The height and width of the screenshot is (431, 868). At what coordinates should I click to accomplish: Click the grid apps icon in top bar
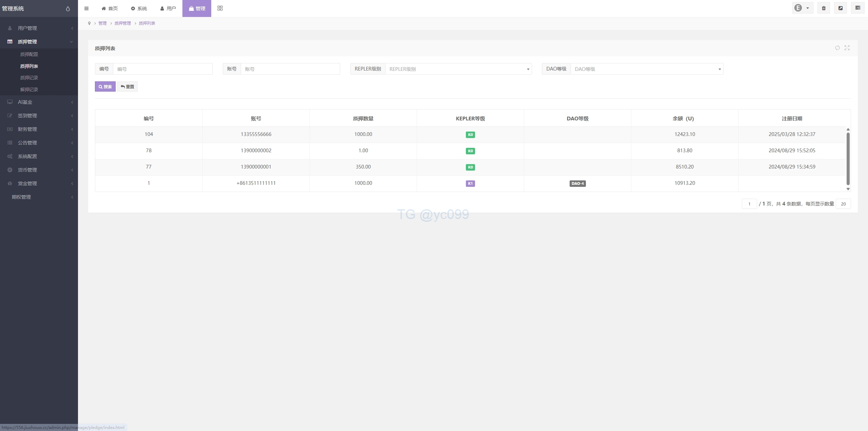coord(220,8)
